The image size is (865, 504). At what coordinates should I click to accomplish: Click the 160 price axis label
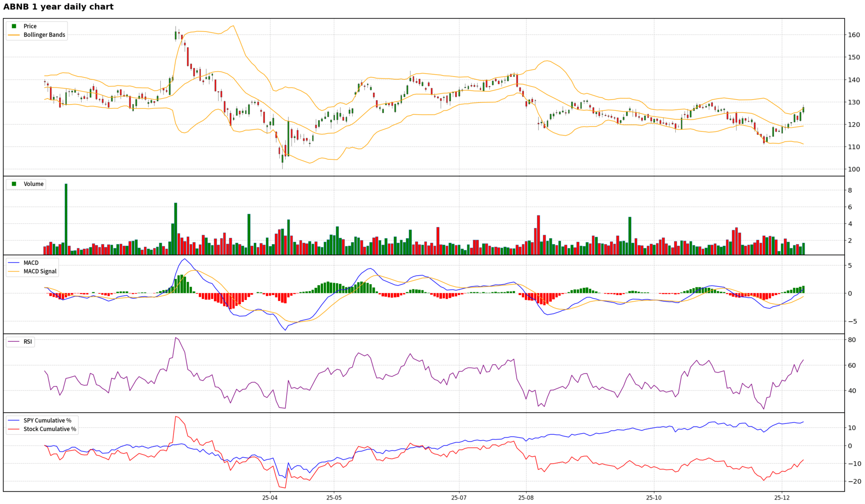(x=854, y=35)
